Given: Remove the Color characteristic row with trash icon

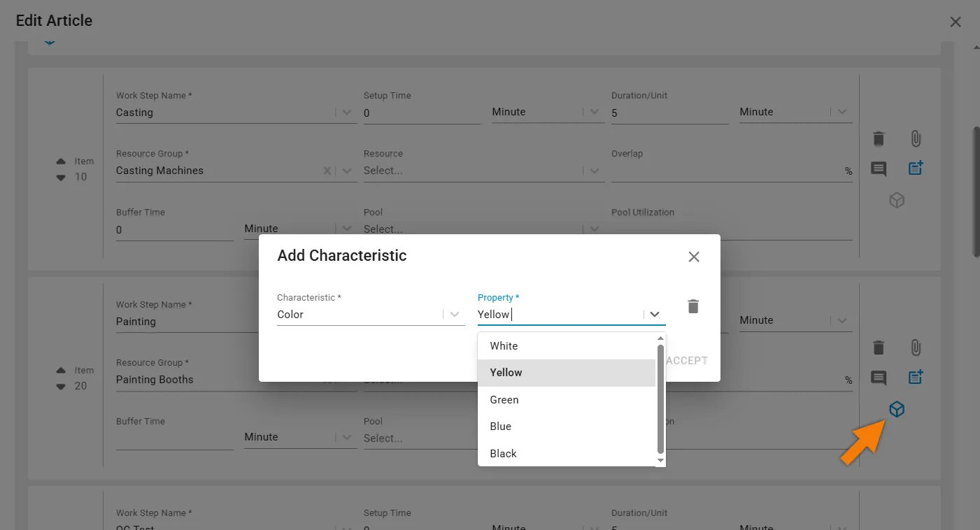Looking at the screenshot, I should (693, 306).
